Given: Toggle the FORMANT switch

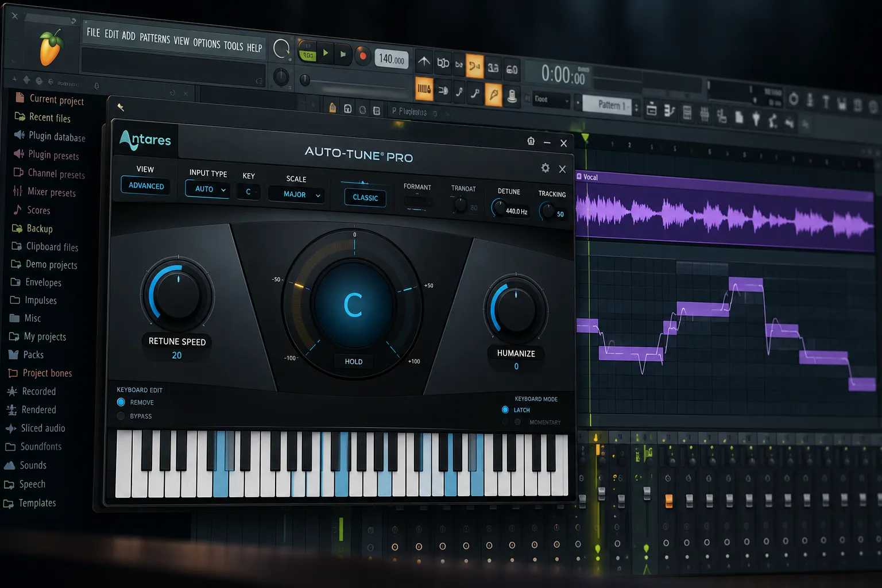Looking at the screenshot, I should click(418, 203).
